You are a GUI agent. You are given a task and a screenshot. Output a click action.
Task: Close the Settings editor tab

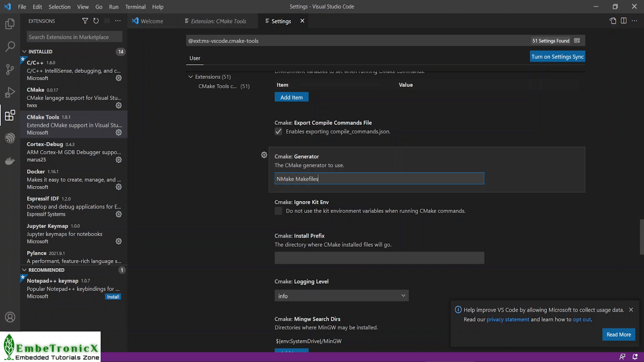(x=302, y=21)
